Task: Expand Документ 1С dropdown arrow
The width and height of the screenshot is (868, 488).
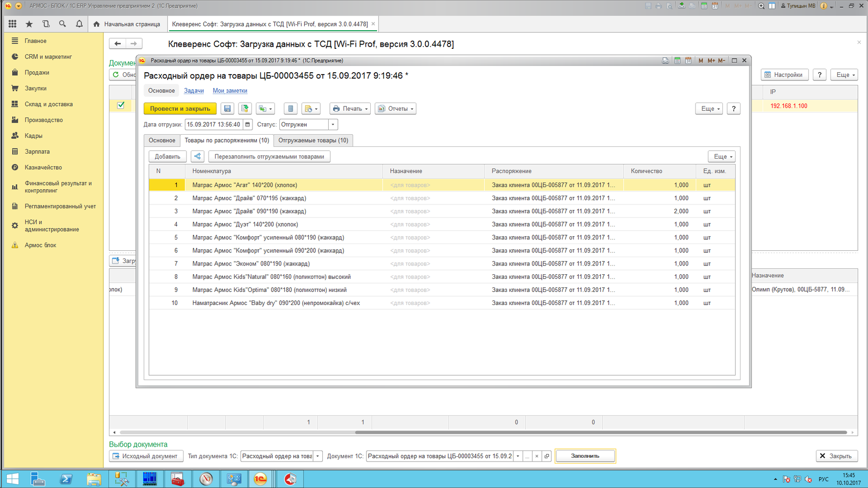Action: pos(518,456)
